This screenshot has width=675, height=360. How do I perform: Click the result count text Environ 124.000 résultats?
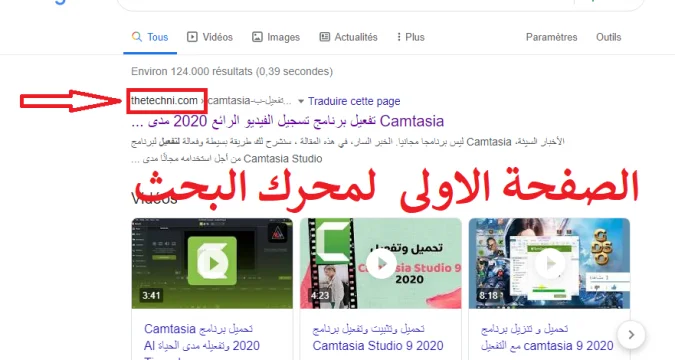click(x=232, y=71)
